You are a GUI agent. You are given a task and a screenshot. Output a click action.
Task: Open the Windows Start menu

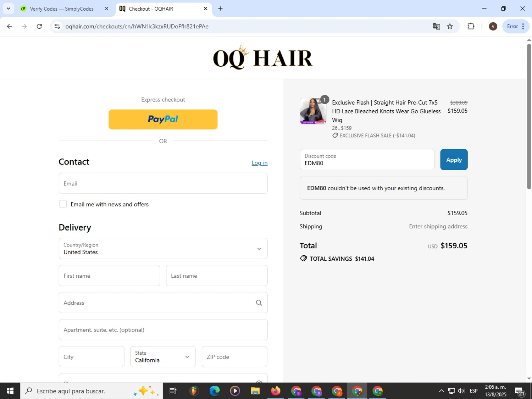pos(10,391)
